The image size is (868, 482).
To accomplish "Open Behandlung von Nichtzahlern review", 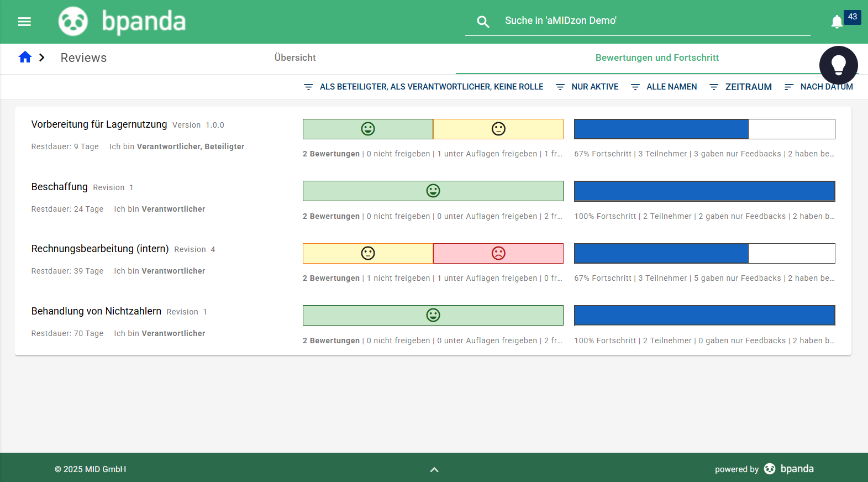I will pos(96,311).
